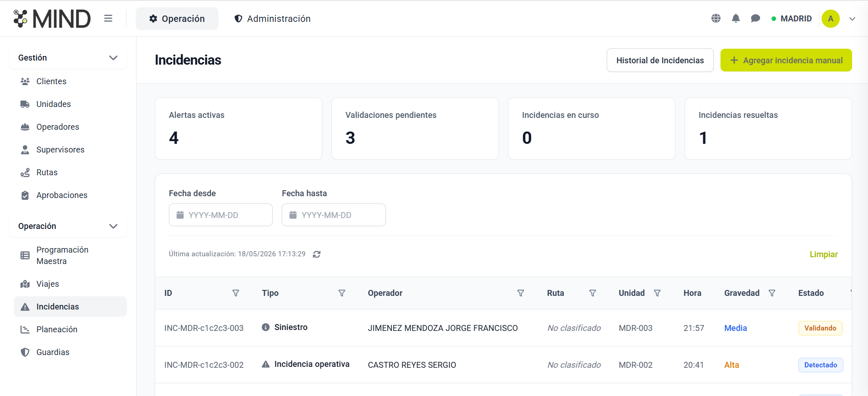Open the Gravedad column filter

(772, 293)
